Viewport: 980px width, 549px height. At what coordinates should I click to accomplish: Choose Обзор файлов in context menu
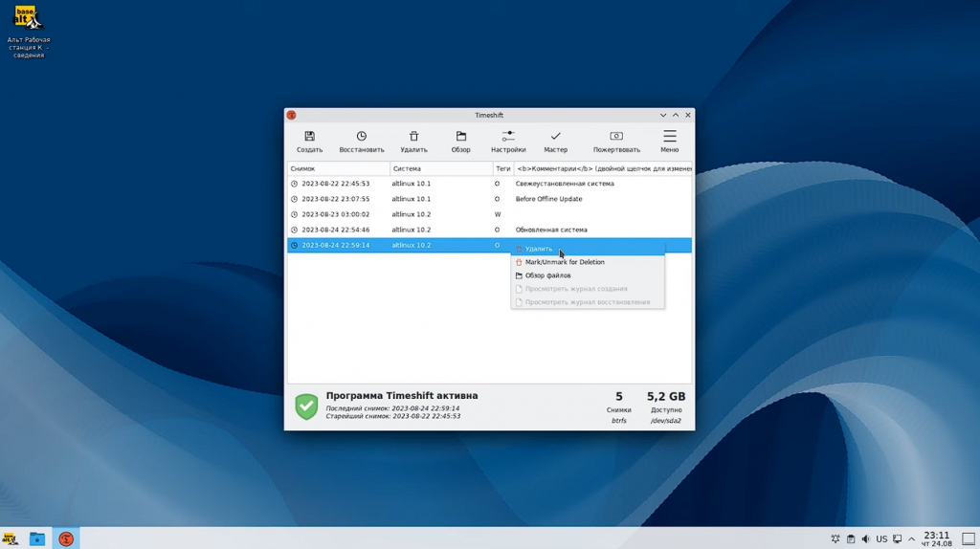click(x=588, y=275)
